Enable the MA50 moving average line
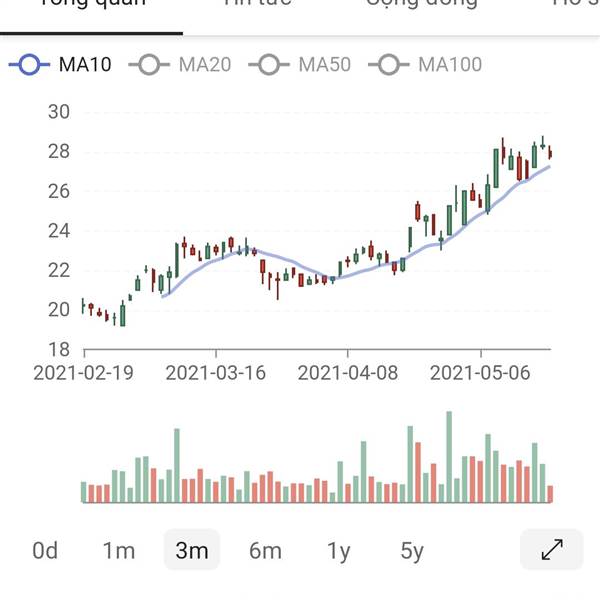 pos(300,64)
